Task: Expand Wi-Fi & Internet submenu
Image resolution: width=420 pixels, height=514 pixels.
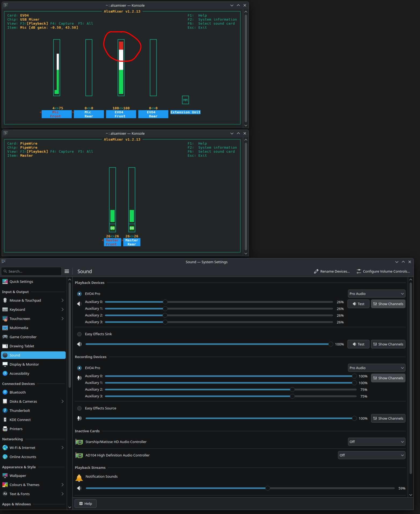Action: click(62, 447)
